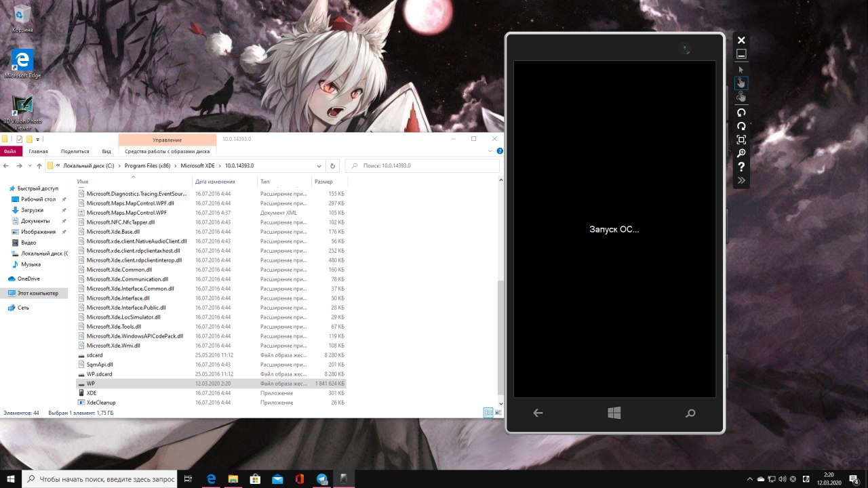Viewport: 868px width, 488px height.
Task: Select the single-touch finger input tool
Action: point(741,83)
